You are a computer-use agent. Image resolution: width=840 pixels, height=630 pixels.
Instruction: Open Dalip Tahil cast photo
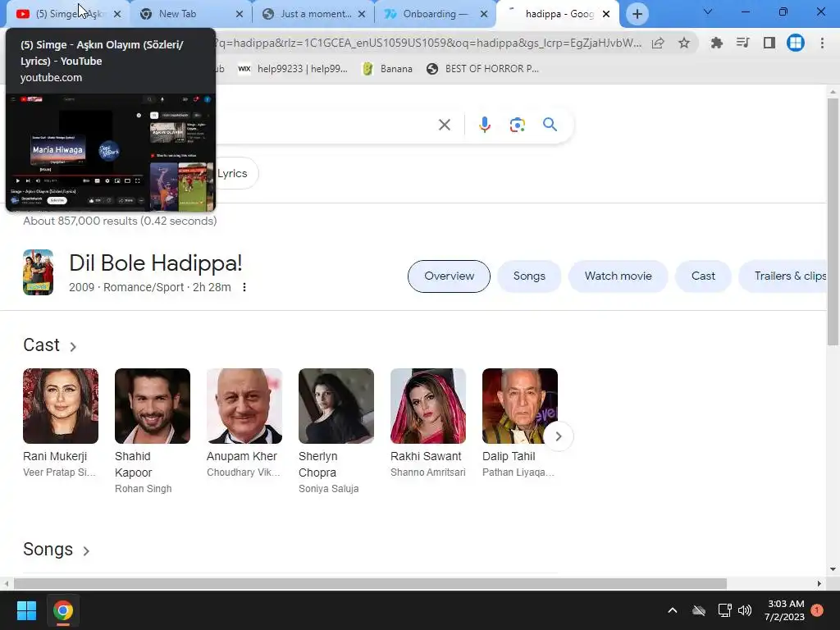pyautogui.click(x=519, y=406)
